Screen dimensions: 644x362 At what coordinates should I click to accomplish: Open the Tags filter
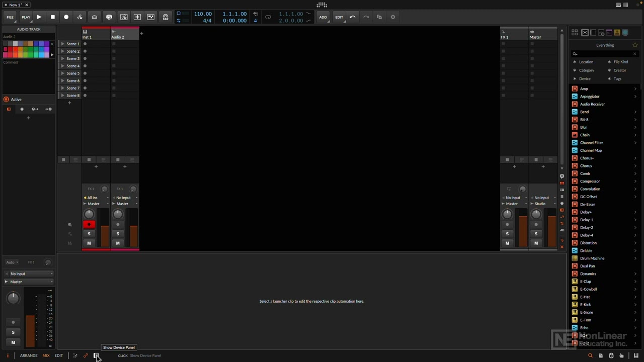click(x=617, y=78)
